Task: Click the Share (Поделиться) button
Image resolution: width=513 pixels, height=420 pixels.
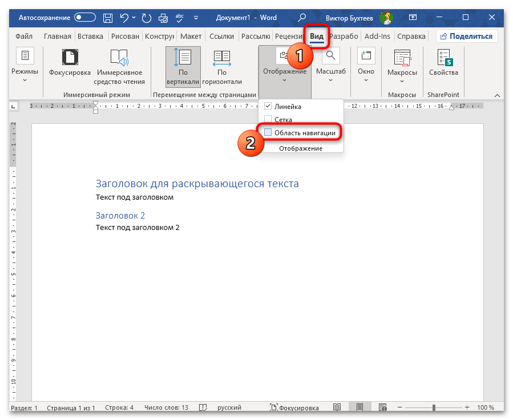Action: tap(466, 37)
